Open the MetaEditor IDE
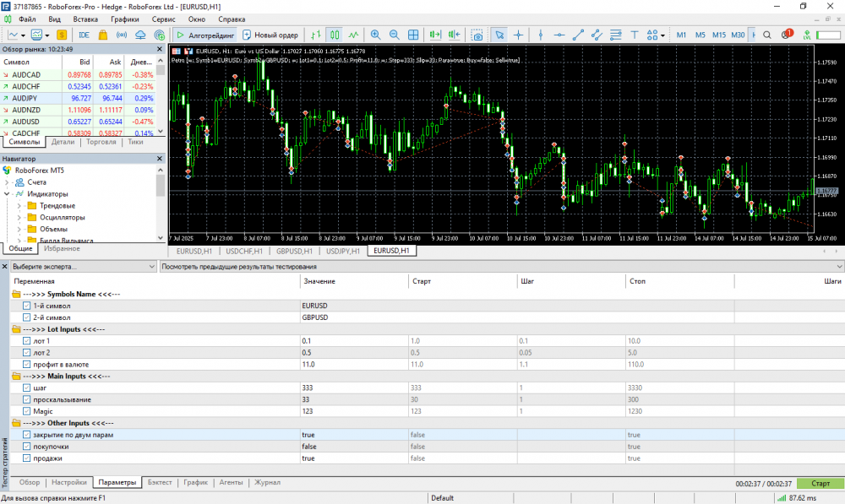Viewport: 845px width, 504px height. pos(84,35)
